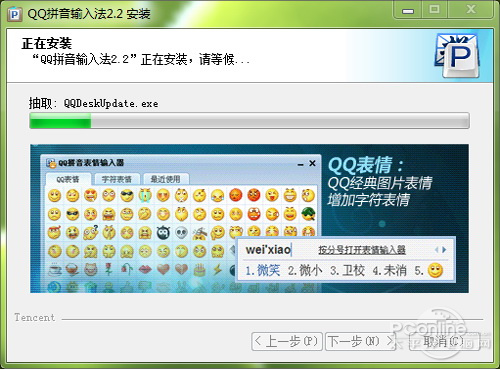Choose candidate 2. 微小
The height and width of the screenshot is (369, 500).
(305, 270)
